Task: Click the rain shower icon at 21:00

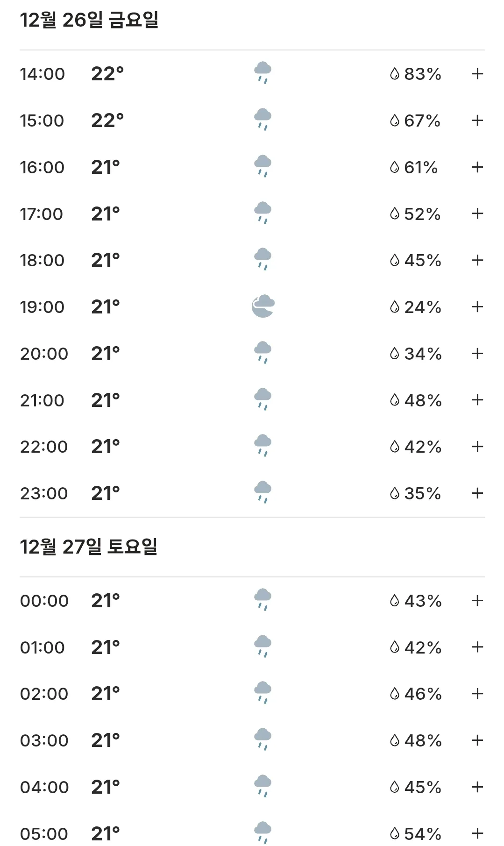Action: coord(263,399)
